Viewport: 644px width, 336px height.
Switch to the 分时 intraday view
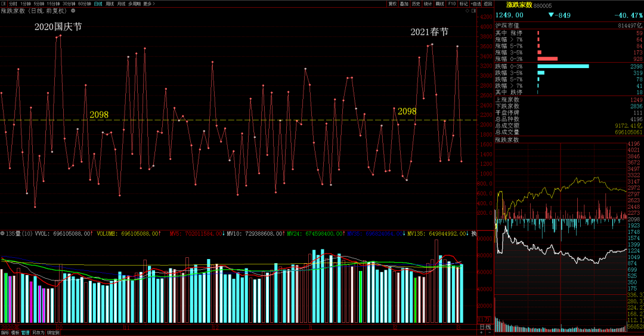pyautogui.click(x=13, y=4)
